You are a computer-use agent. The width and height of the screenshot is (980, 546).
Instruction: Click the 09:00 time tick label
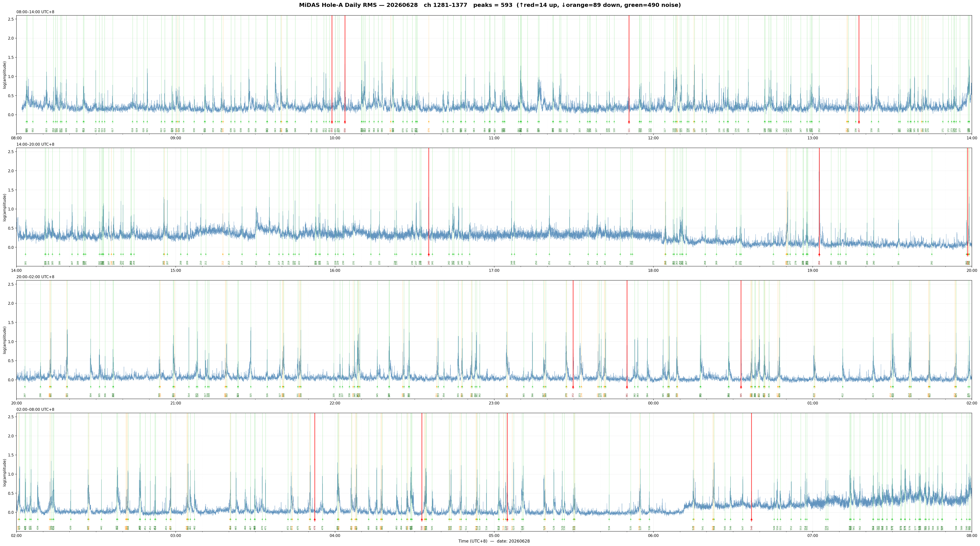[x=176, y=138]
